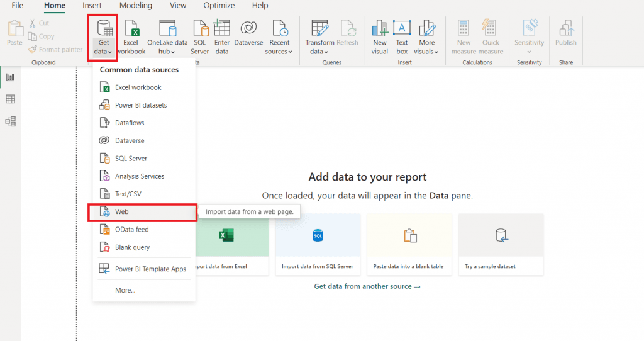
Task: Click Get data from another source link
Action: pos(367,286)
